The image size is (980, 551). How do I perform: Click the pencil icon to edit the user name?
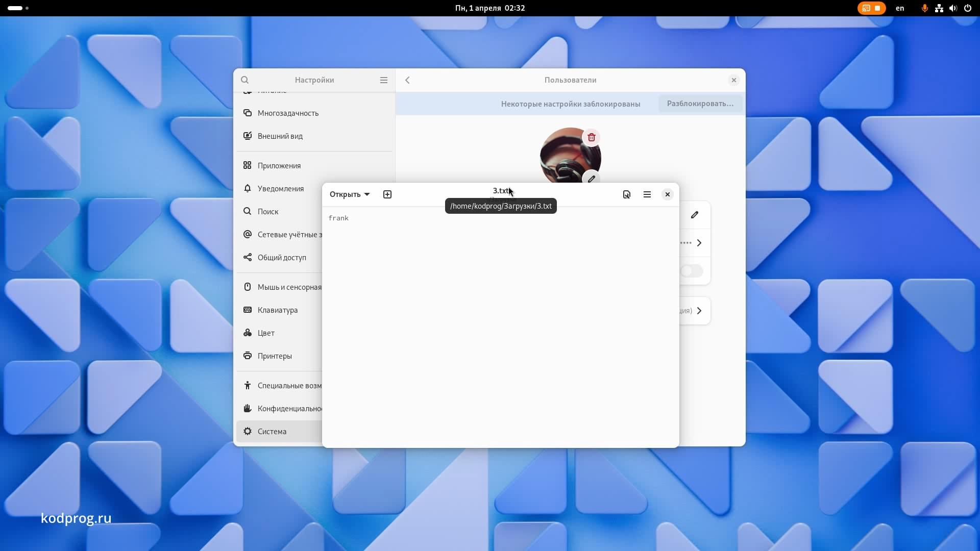(695, 215)
